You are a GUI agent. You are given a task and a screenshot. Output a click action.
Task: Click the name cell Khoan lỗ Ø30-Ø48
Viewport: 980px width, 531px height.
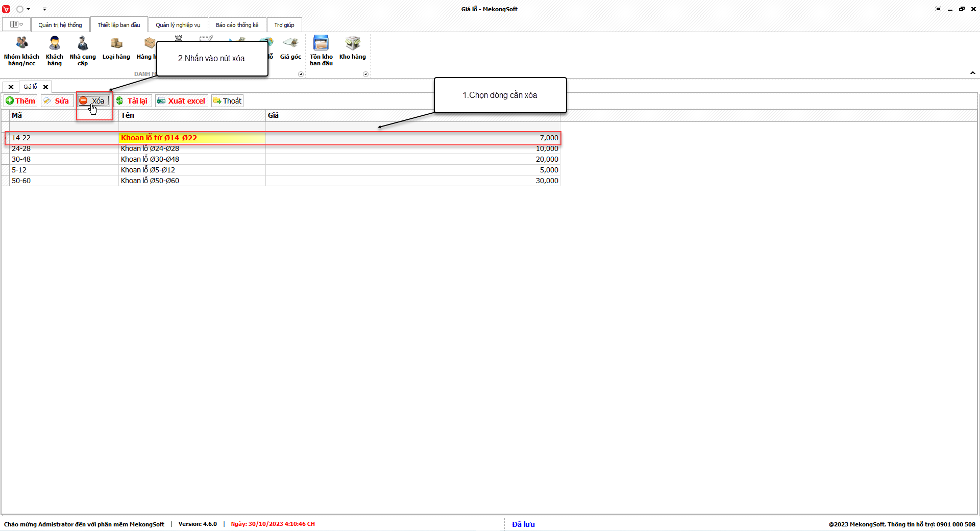(192, 159)
